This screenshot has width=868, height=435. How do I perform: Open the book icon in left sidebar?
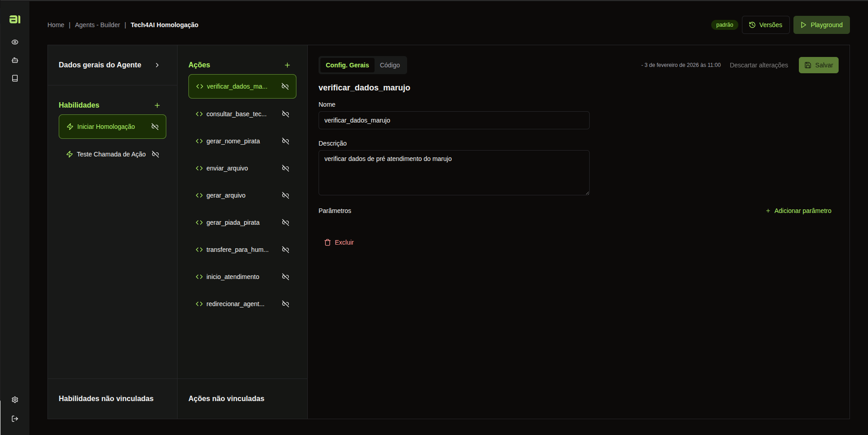[x=15, y=78]
